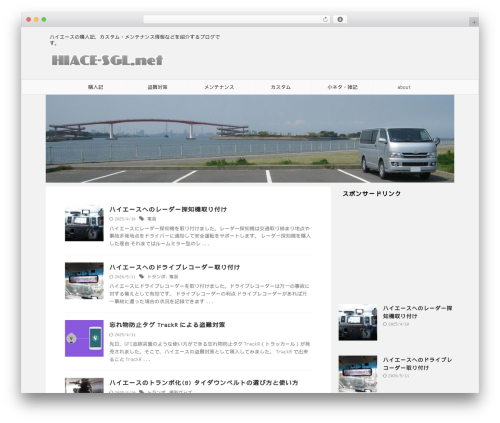Click the TrackR post excerpt text
This screenshot has height=423, width=500.
(x=210, y=352)
